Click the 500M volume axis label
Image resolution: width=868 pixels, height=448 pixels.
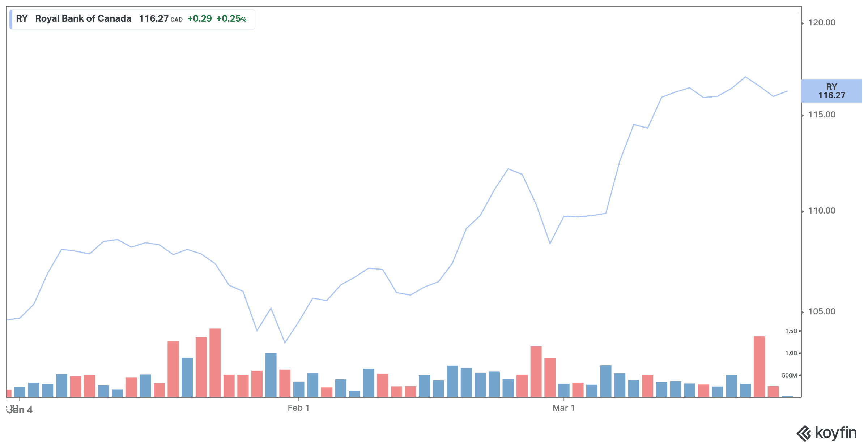point(789,375)
